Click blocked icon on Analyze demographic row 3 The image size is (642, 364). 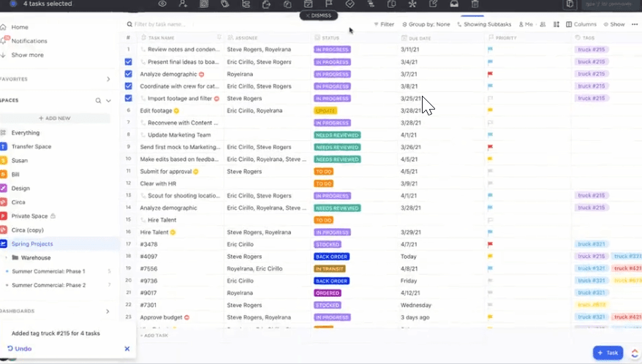pyautogui.click(x=201, y=74)
